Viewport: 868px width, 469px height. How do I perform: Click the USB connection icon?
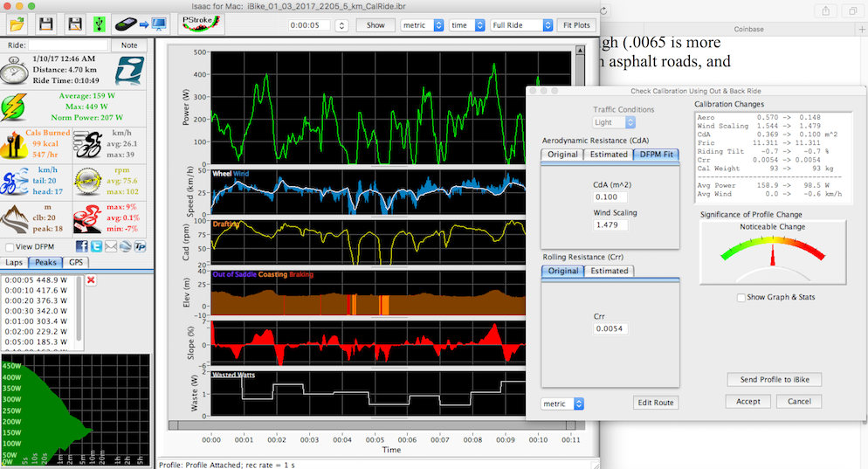100,24
